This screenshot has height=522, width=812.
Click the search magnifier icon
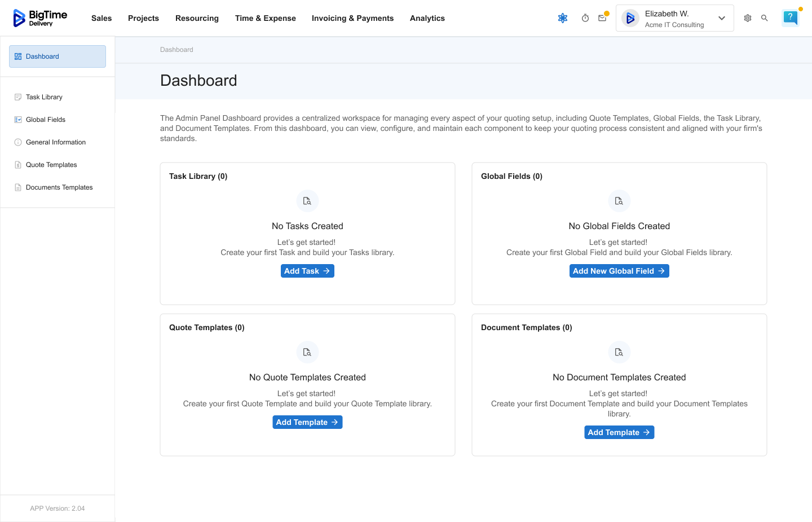(x=765, y=18)
